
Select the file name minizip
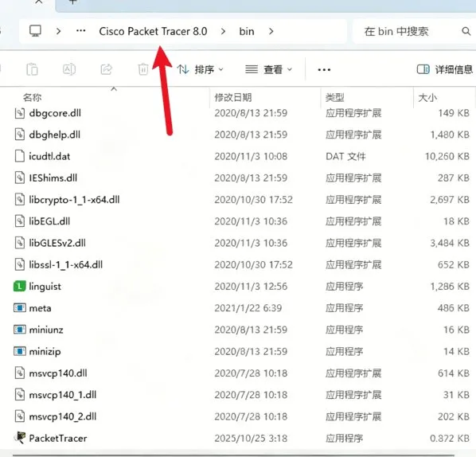(x=45, y=352)
